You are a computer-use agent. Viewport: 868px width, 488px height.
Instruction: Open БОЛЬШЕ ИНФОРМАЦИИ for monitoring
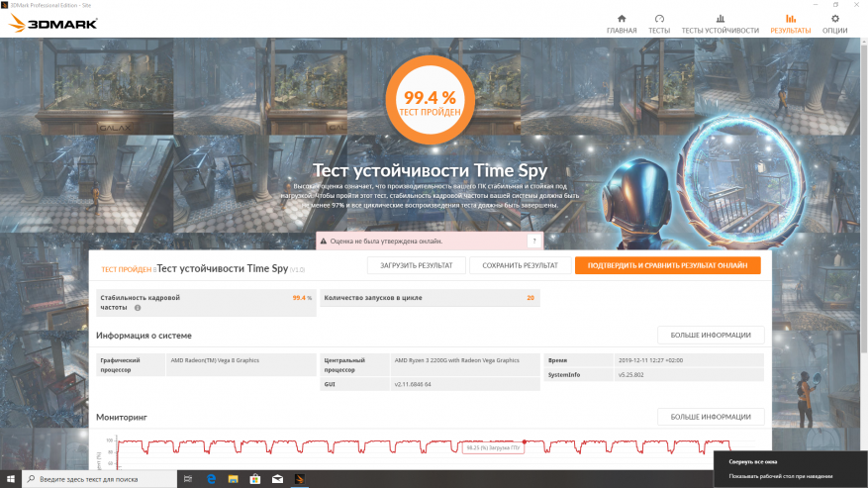click(711, 417)
